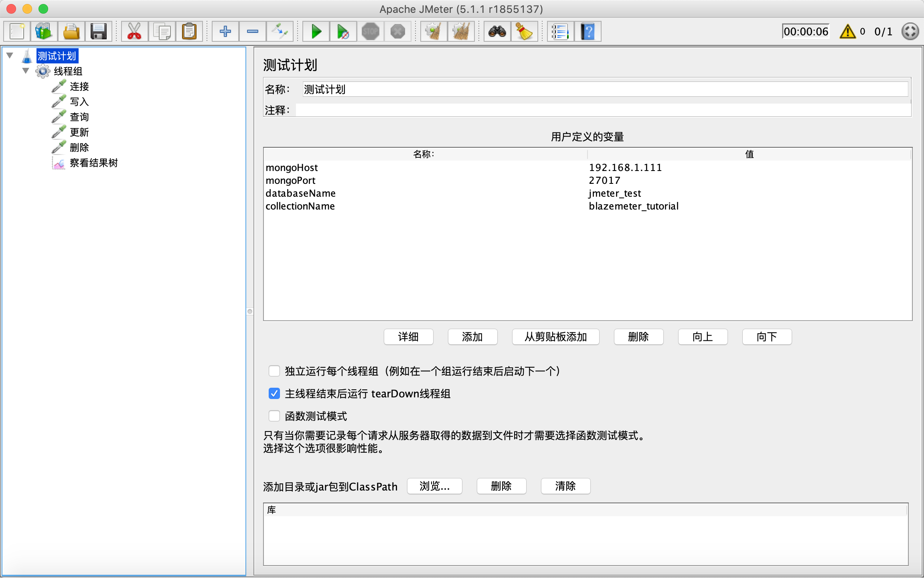Enable 函数测试模式 checkbox

click(274, 416)
